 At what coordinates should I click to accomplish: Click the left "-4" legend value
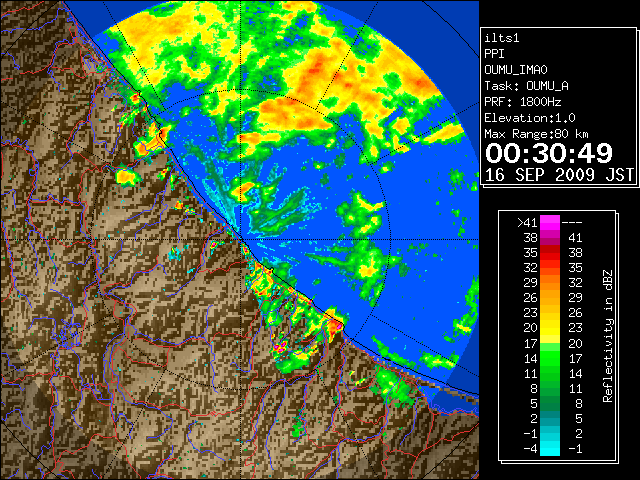(x=530, y=448)
